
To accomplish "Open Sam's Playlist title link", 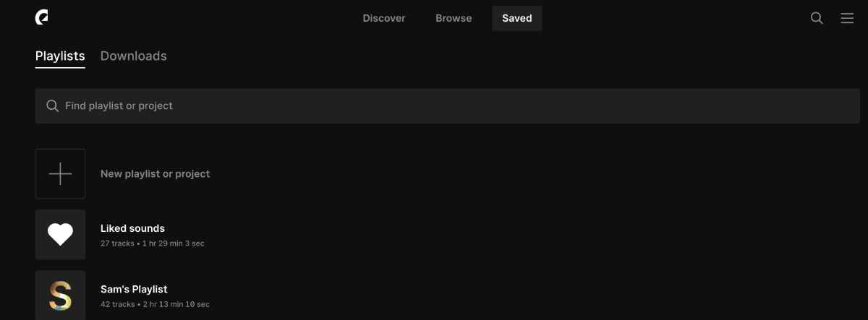I will pos(134,289).
